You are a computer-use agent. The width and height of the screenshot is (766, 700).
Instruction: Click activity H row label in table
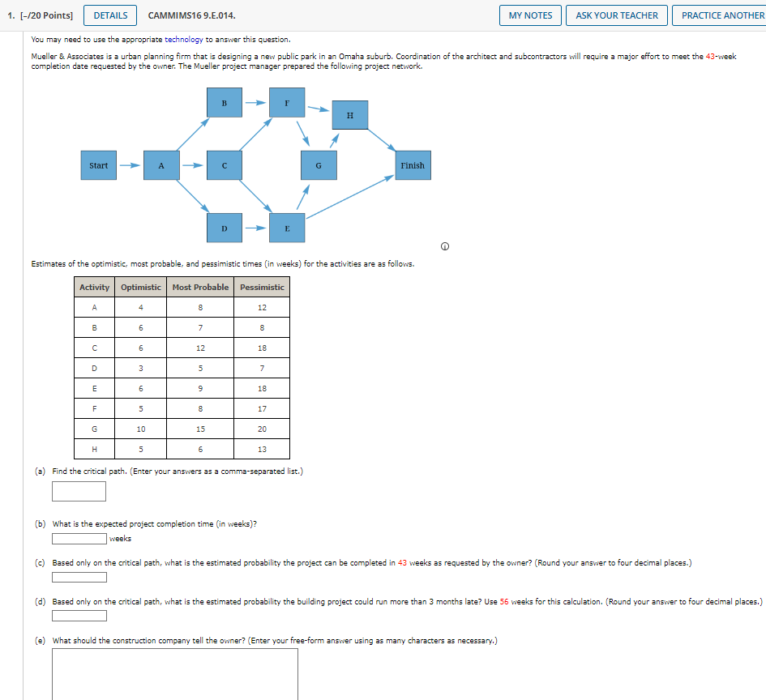[94, 449]
